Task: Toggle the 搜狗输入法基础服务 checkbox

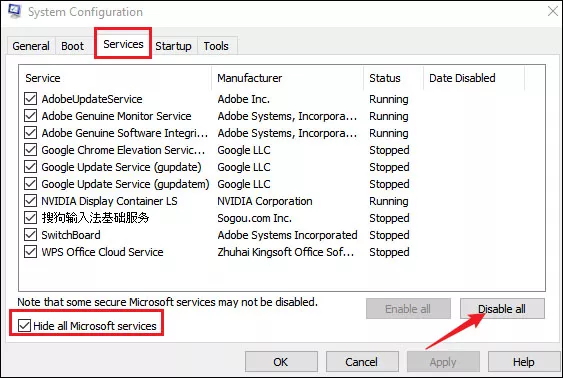Action: click(x=31, y=218)
